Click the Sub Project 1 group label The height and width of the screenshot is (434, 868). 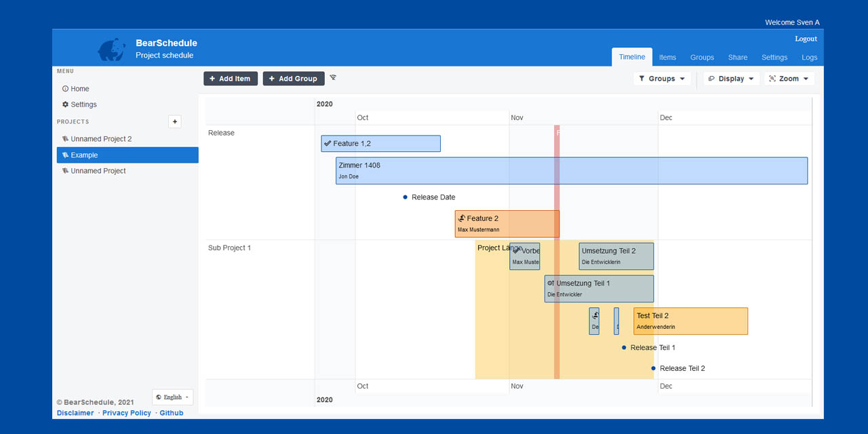tap(229, 248)
